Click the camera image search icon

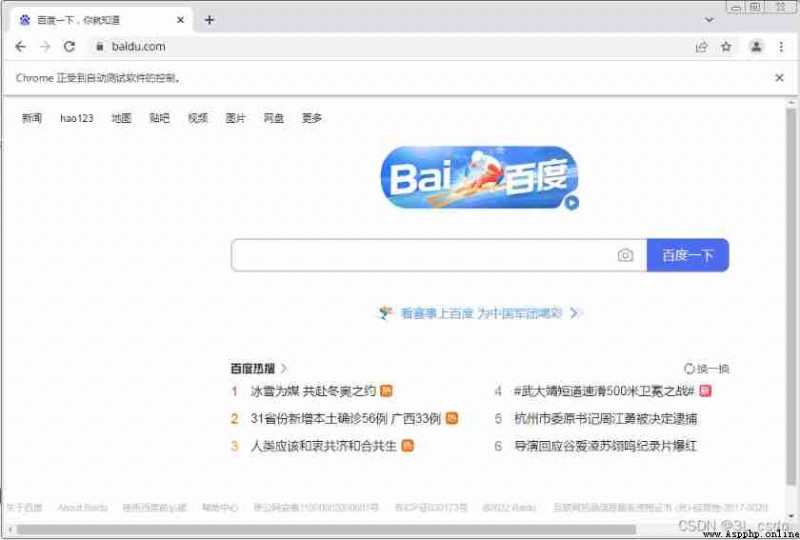pos(625,255)
